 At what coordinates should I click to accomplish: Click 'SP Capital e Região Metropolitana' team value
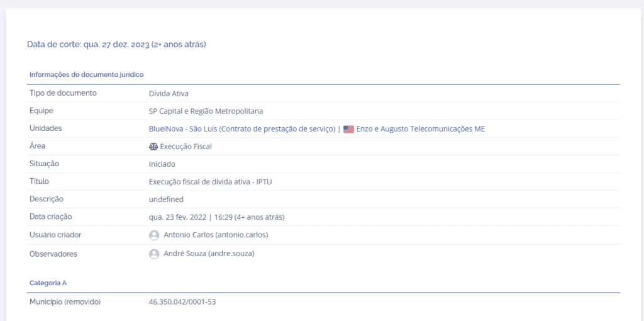pyautogui.click(x=206, y=111)
